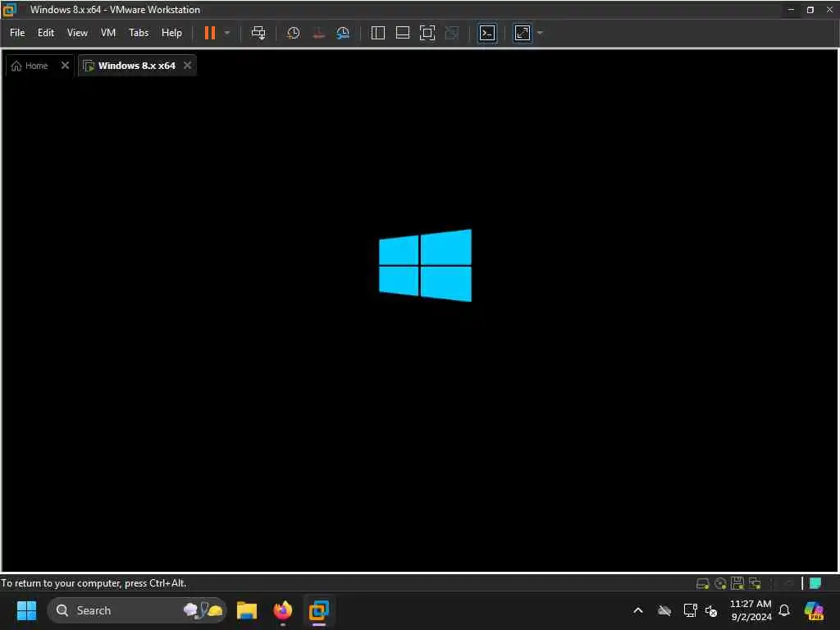The width and height of the screenshot is (840, 630).
Task: Open File Explorer from taskbar
Action: pos(247,610)
